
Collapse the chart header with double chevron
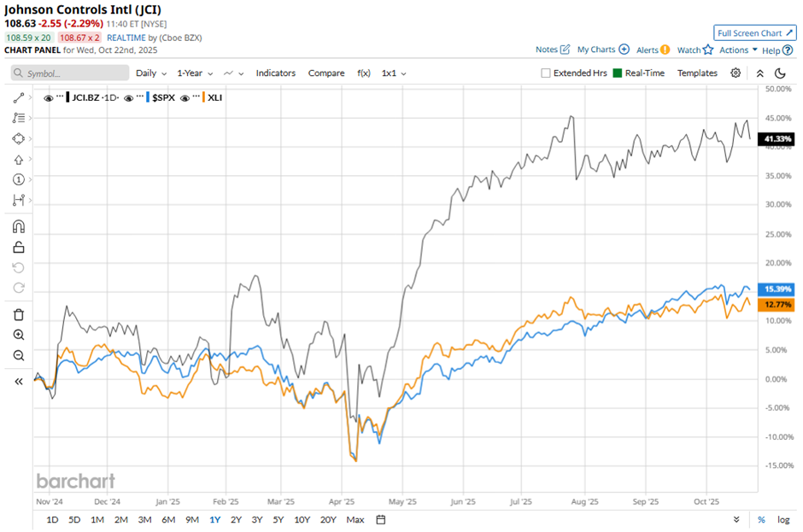(760, 73)
